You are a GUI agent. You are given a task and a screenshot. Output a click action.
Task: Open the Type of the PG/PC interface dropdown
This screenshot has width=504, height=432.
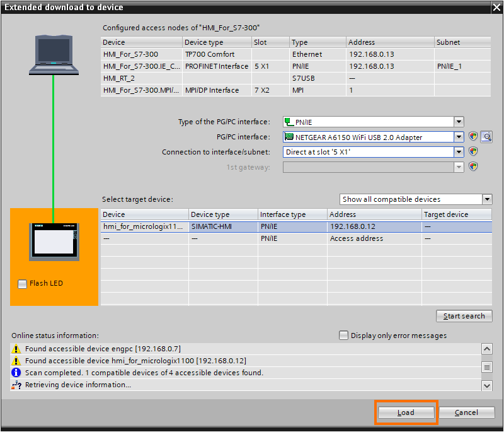(459, 121)
